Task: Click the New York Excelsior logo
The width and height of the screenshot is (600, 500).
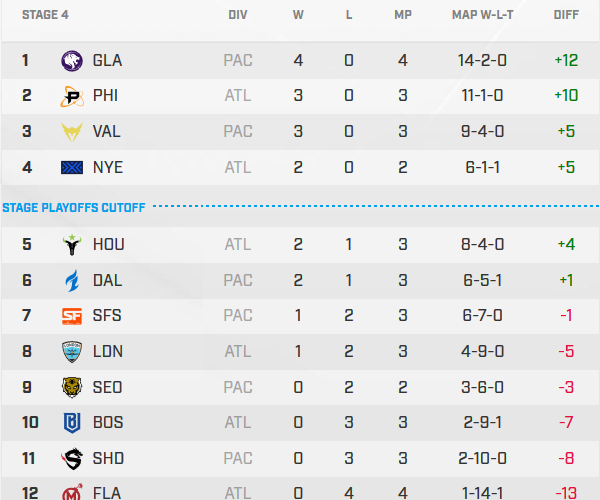Action: tap(73, 168)
